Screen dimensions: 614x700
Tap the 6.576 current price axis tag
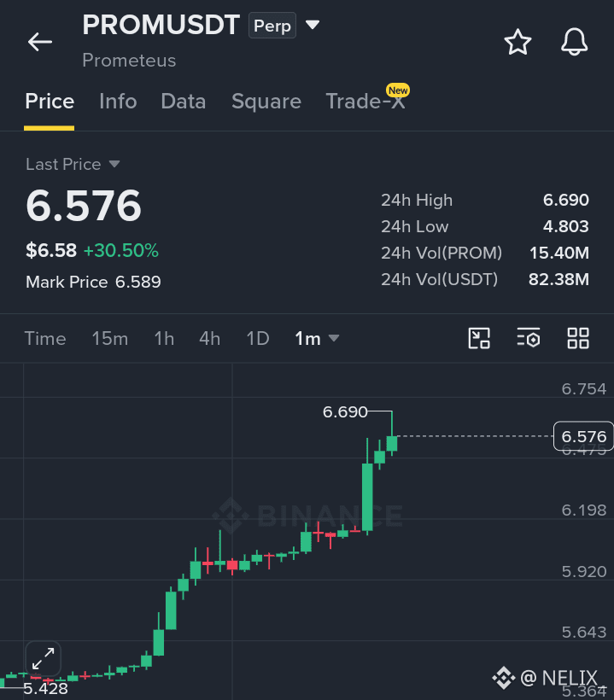[x=583, y=436]
